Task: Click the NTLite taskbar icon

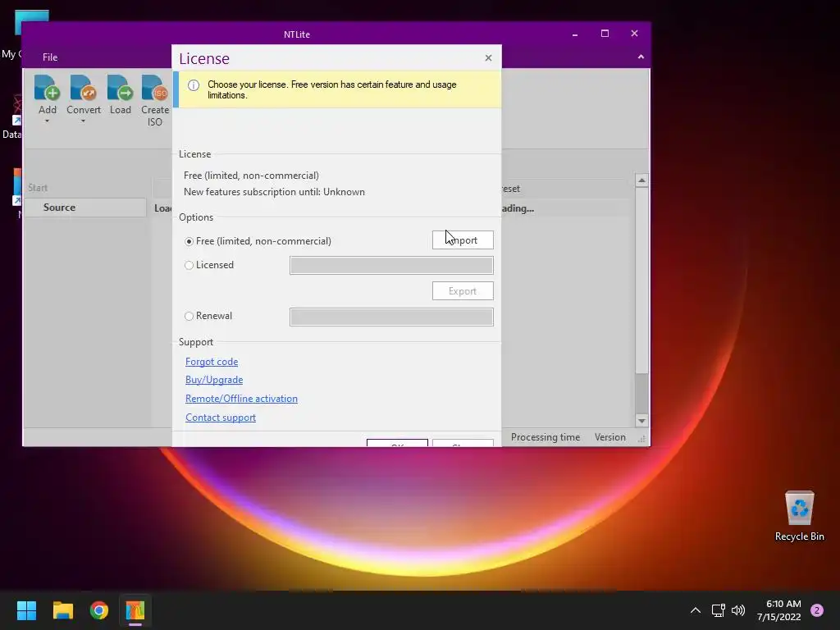Action: click(135, 610)
